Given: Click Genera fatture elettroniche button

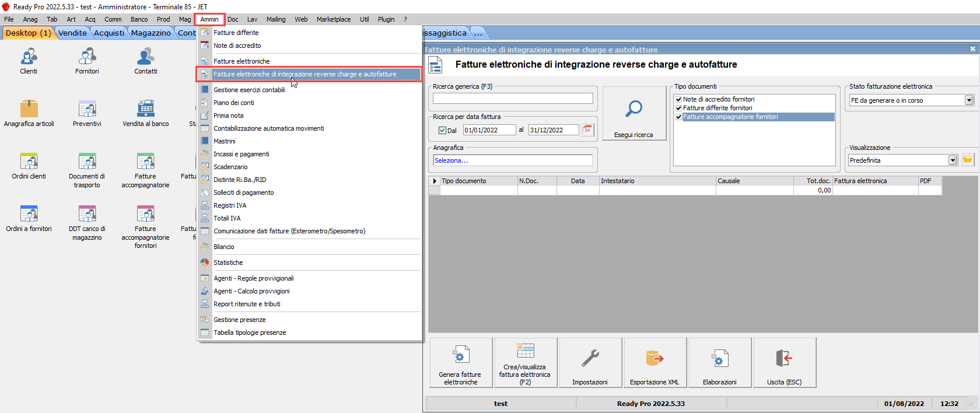Looking at the screenshot, I should pos(461,362).
